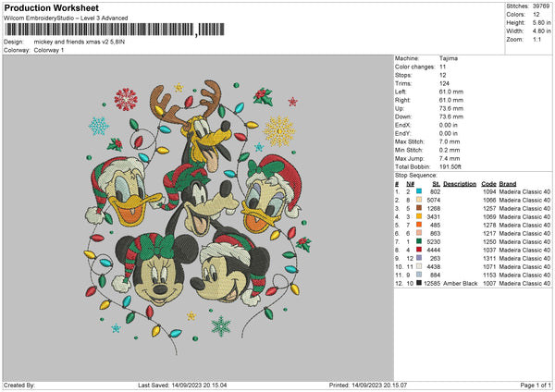The image size is (555, 392).
Task: Select the light blue swatch beside stitch count 884
Action: point(419,275)
